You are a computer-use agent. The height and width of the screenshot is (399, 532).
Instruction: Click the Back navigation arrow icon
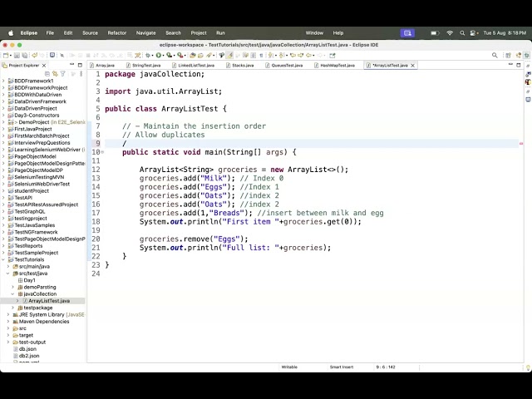click(308, 55)
